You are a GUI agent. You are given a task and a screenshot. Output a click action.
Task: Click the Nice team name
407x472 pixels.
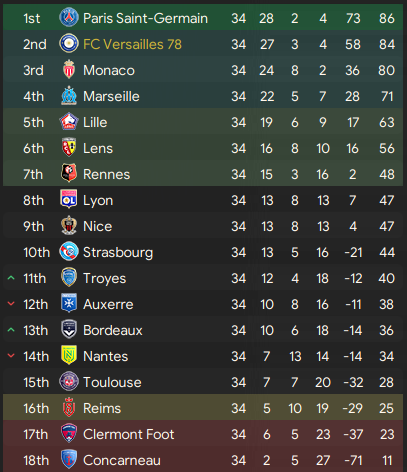tap(97, 226)
